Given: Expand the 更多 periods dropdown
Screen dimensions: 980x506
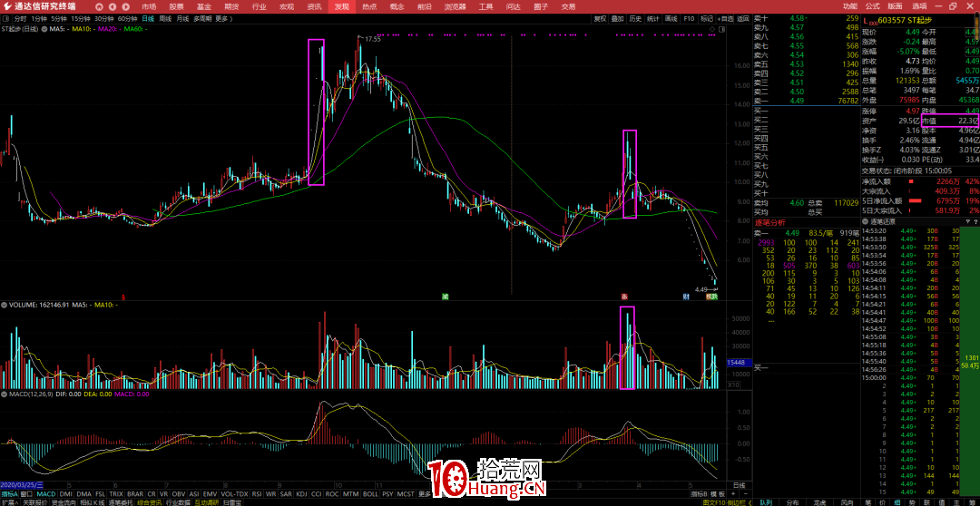Looking at the screenshot, I should click(223, 19).
